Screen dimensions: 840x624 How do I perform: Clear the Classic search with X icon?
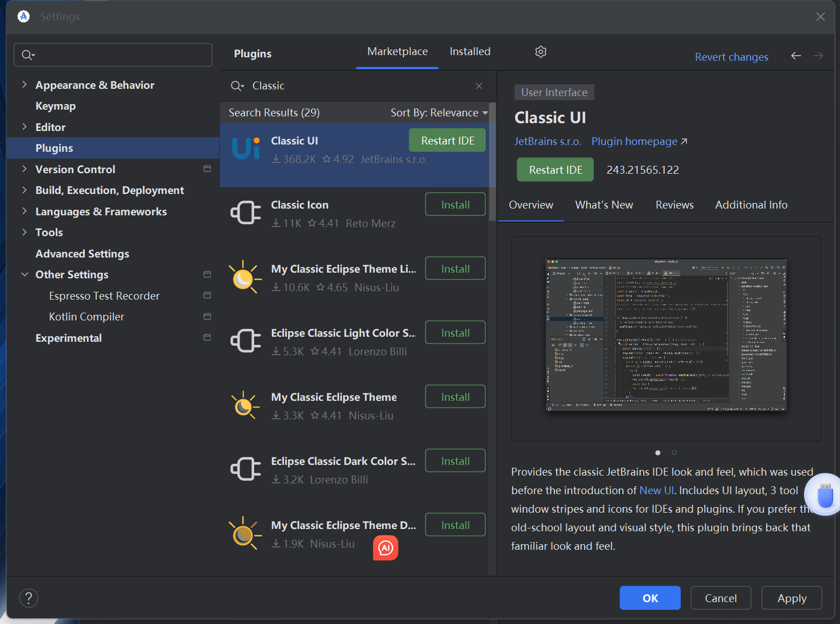tap(479, 86)
